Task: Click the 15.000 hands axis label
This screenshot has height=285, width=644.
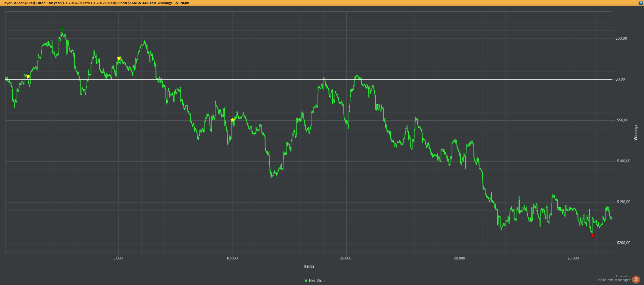Action: pos(346,258)
